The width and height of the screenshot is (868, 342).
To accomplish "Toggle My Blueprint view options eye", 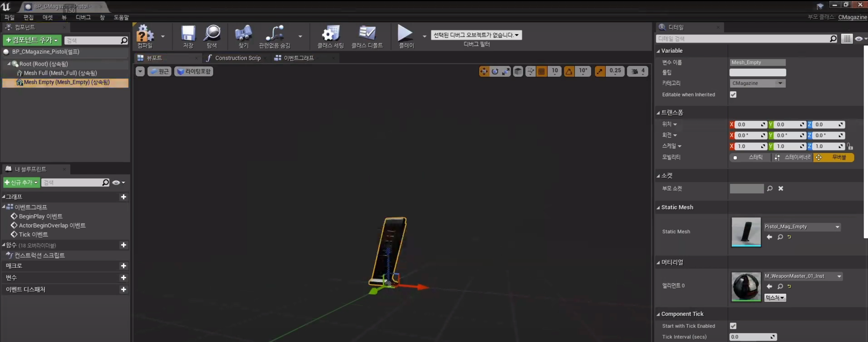I will 118,182.
